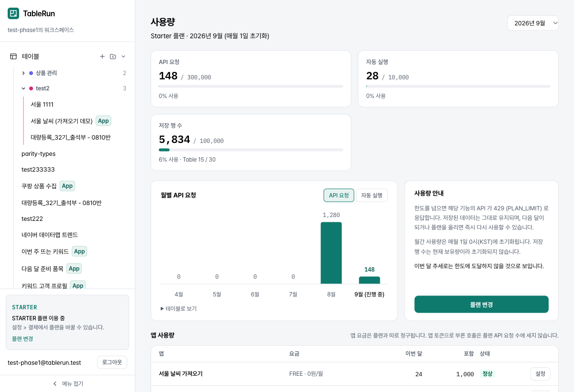The image size is (574, 392).
Task: Open the 서울 1111 table
Action: pyautogui.click(x=42, y=104)
